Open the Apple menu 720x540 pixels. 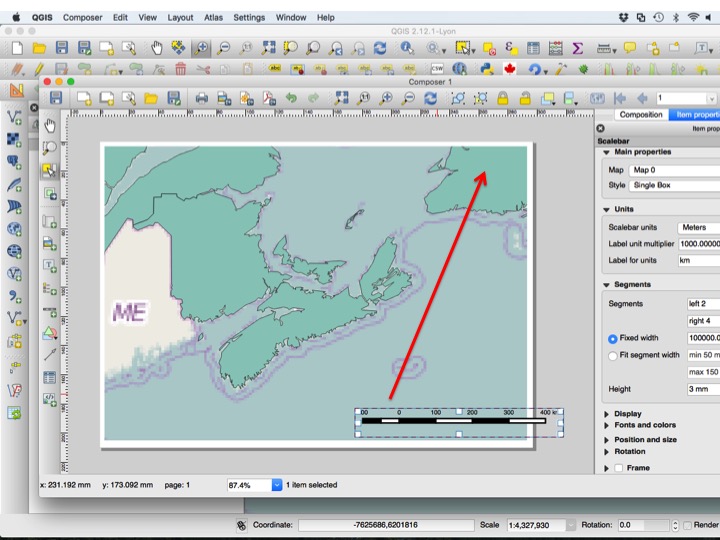[x=16, y=17]
